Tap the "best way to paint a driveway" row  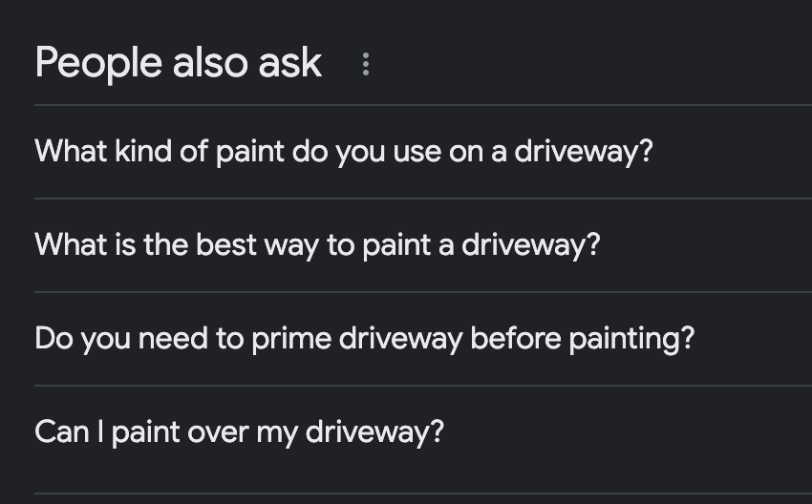317,245
